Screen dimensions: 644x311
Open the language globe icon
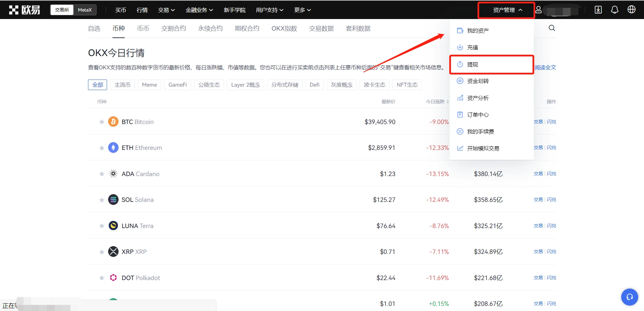(631, 10)
